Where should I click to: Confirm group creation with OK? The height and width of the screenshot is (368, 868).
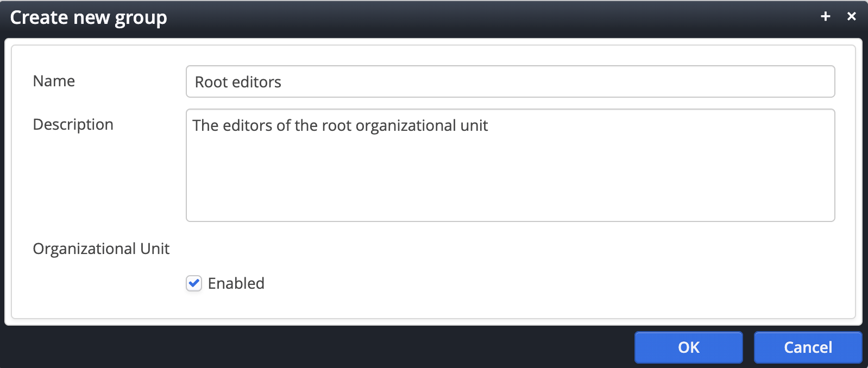coord(688,347)
